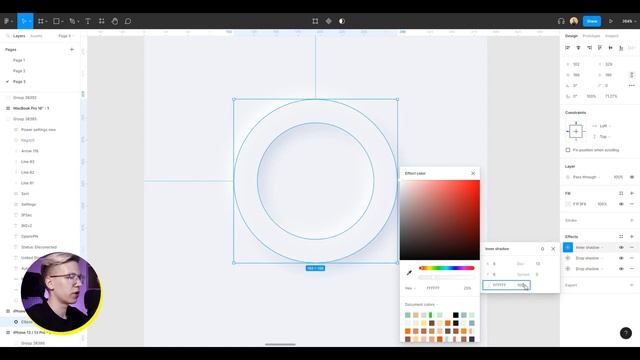Image resolution: width=640 pixels, height=360 pixels.
Task: Switch to the Design tab
Action: (571, 36)
